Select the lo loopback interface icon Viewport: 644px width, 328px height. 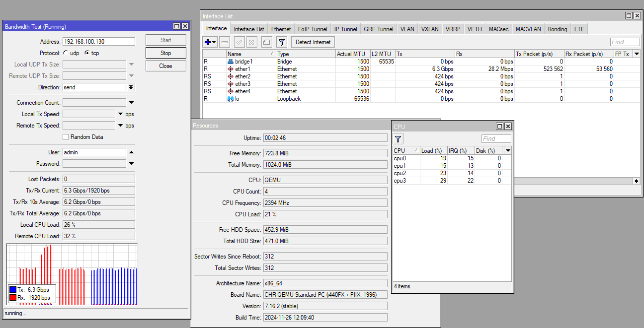click(231, 99)
